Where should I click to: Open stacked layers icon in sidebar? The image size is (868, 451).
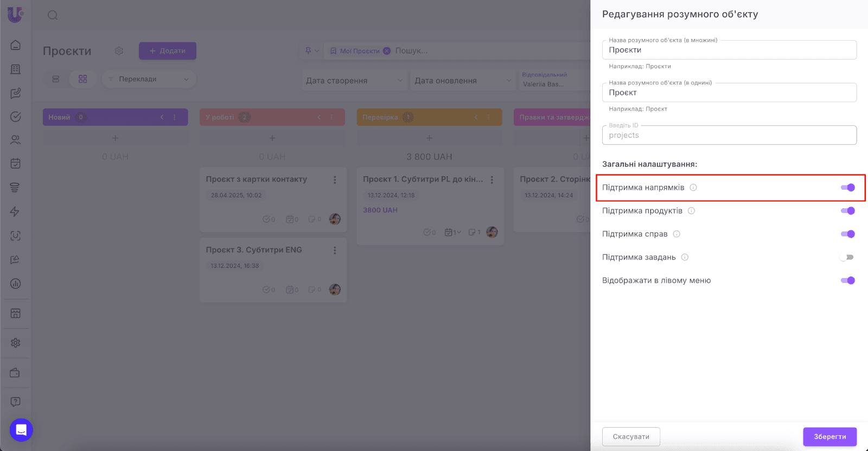(x=15, y=188)
